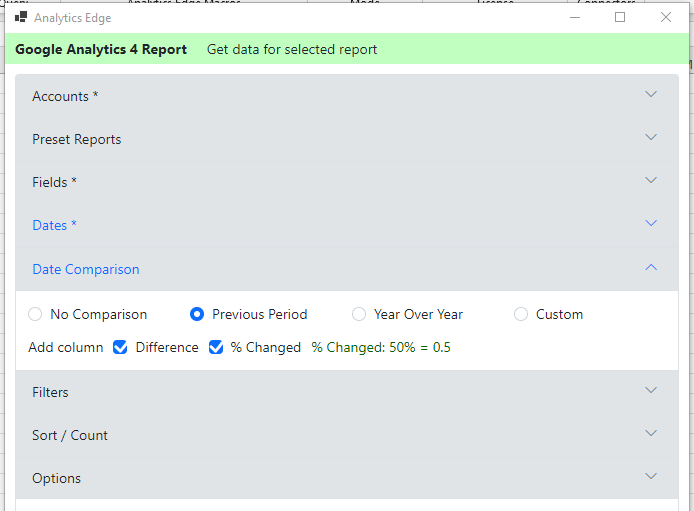Uncheck the % Changed column checkbox
Viewport: 694px width, 511px height.
click(x=216, y=347)
